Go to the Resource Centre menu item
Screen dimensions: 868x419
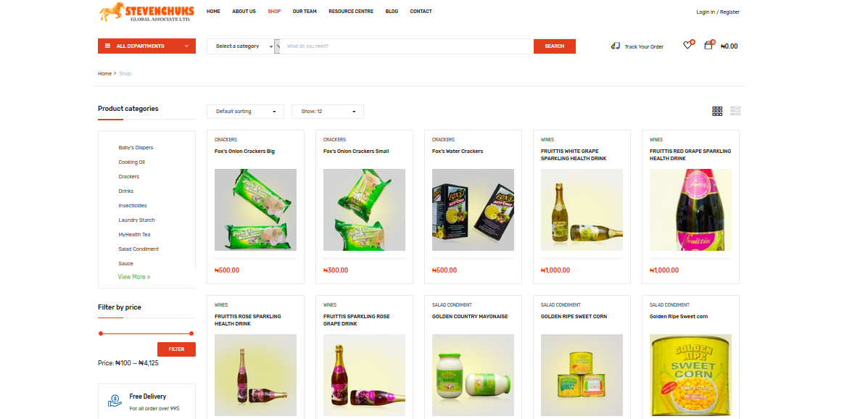click(x=351, y=12)
